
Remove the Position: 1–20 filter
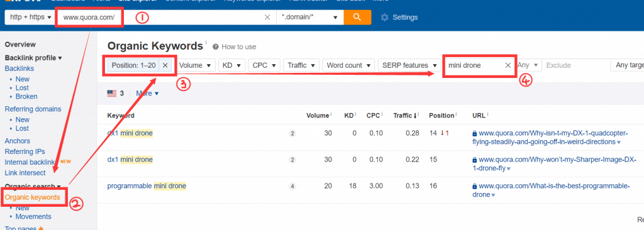tap(165, 65)
